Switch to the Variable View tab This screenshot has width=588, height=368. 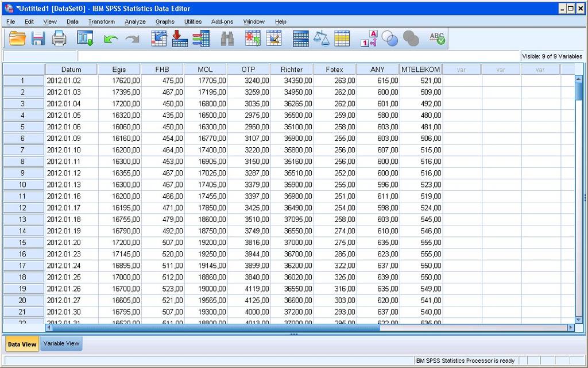click(61, 343)
